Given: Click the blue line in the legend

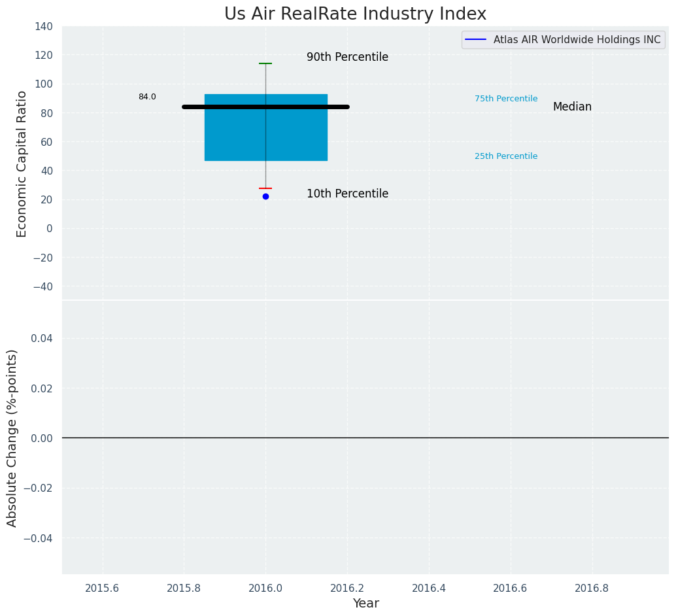Looking at the screenshot, I should [477, 40].
